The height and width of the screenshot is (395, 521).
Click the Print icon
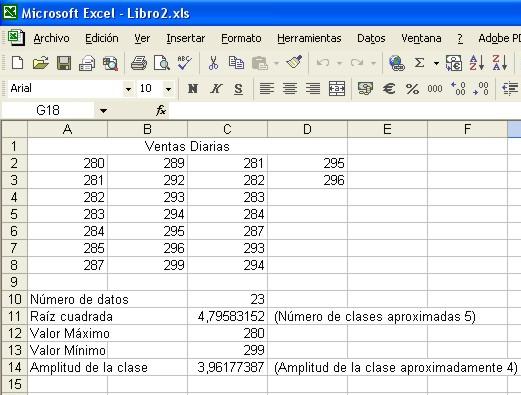(x=139, y=63)
